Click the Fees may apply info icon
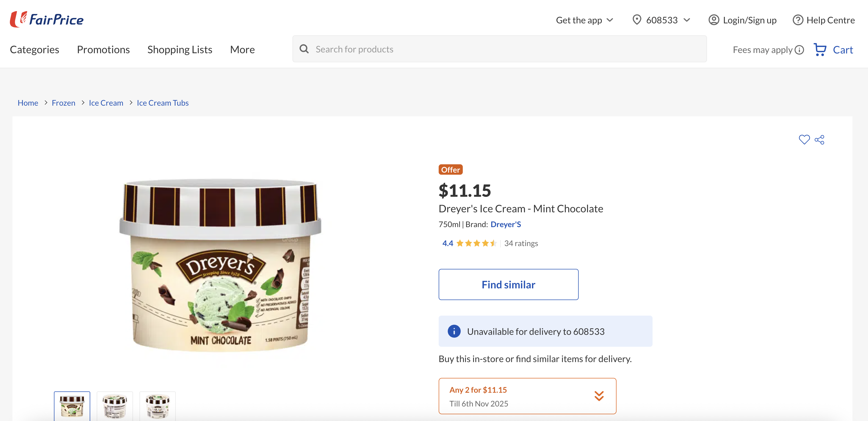868x421 pixels. click(799, 50)
